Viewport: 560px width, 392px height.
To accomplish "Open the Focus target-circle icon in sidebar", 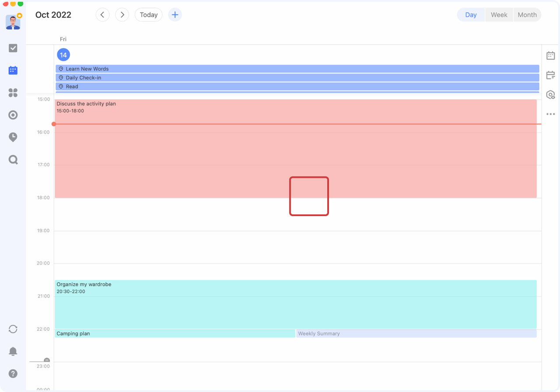I will point(13,115).
